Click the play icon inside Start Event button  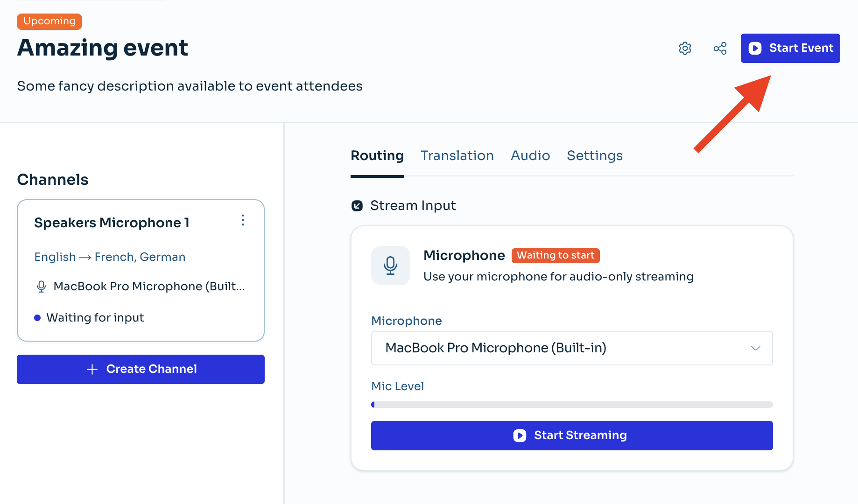point(755,48)
